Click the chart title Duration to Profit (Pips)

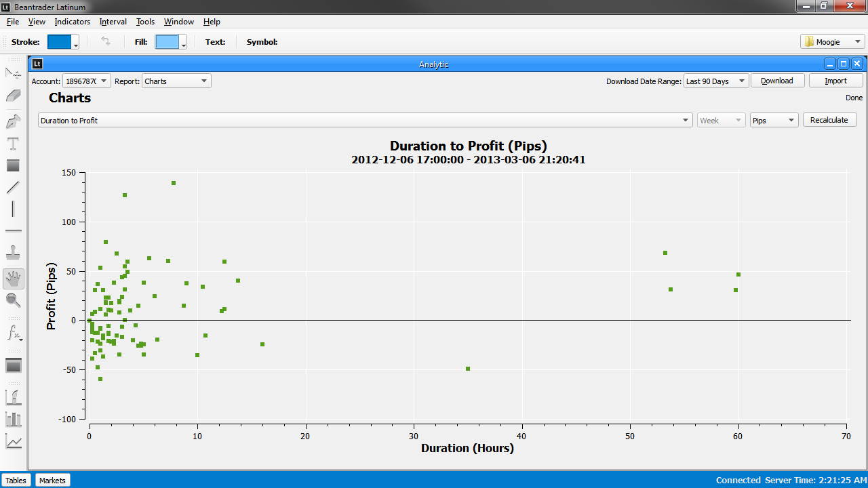469,146
